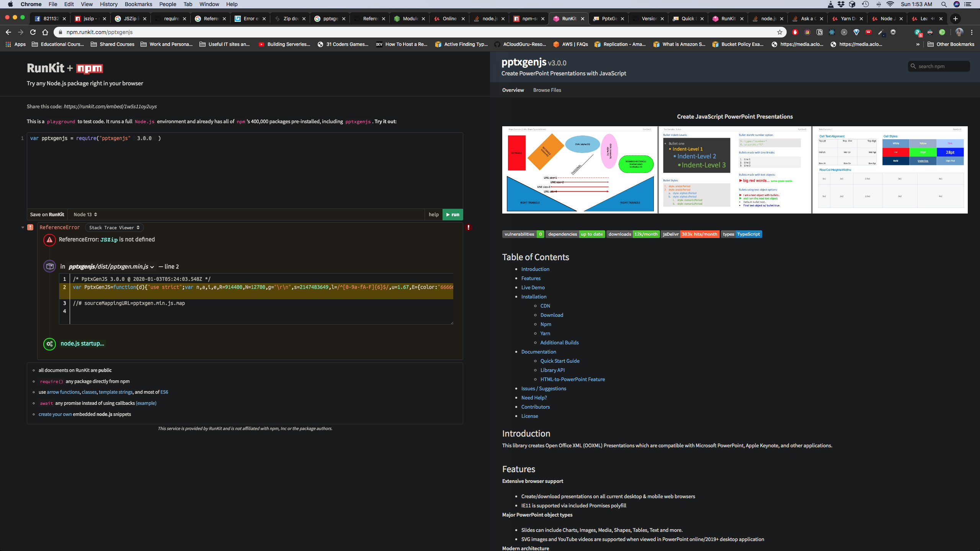980x551 pixels.
Task: Select the Overview tab
Action: pos(513,90)
